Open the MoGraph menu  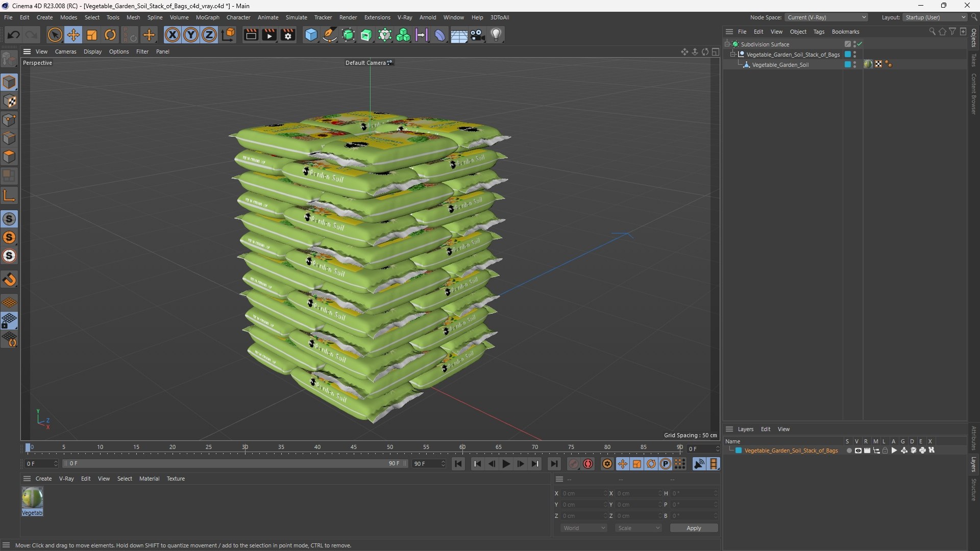tap(207, 17)
